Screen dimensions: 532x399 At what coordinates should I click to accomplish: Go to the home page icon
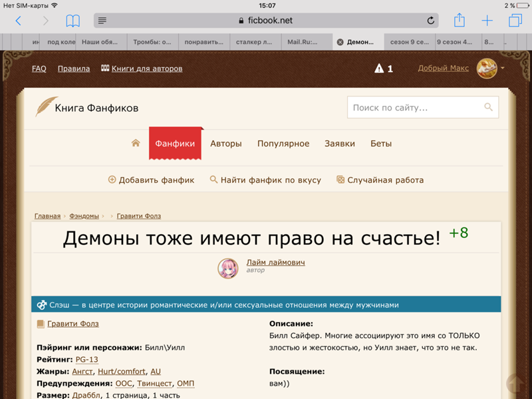[x=136, y=143]
